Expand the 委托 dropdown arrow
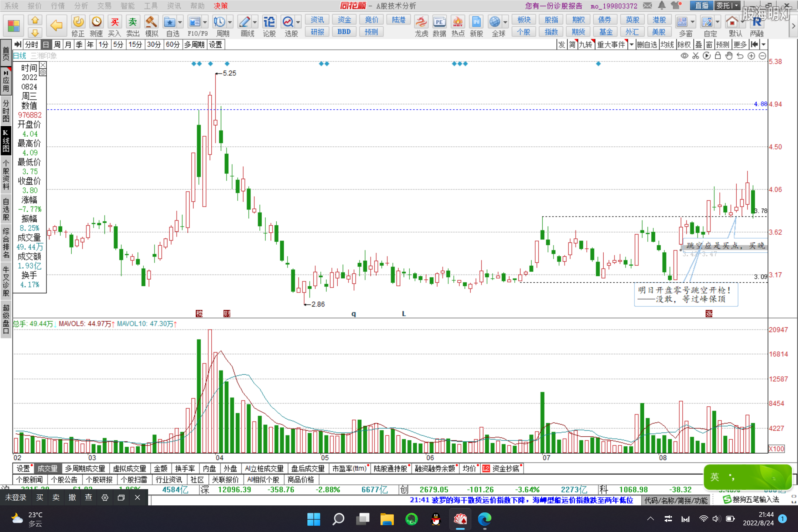The image size is (798, 532). click(736, 6)
